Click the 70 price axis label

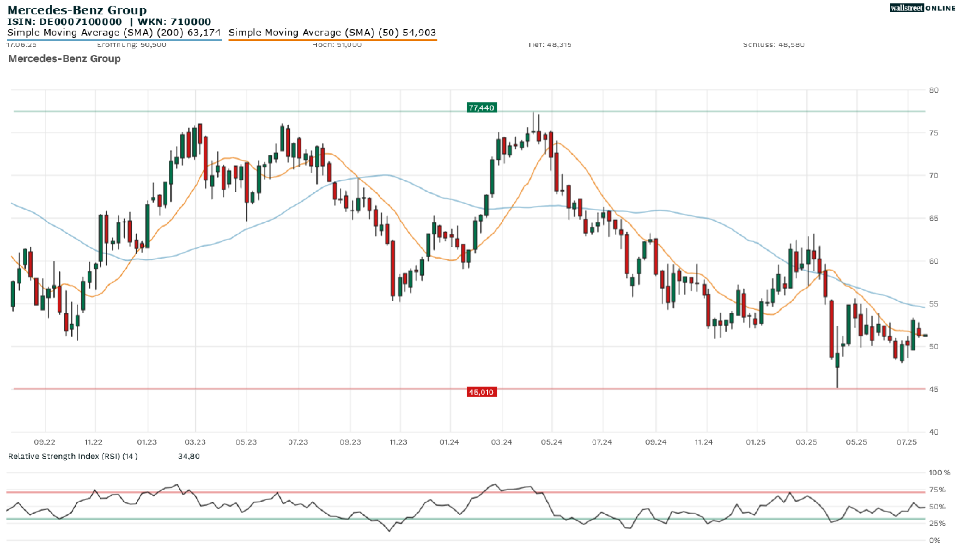pos(933,176)
